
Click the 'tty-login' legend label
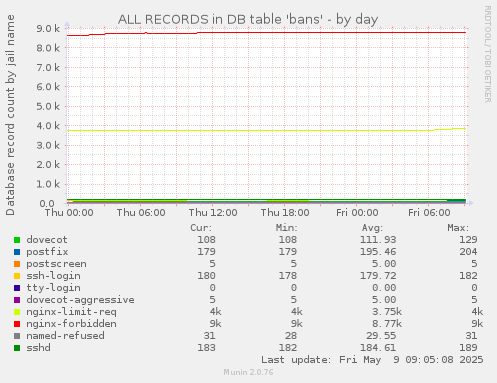click(53, 288)
